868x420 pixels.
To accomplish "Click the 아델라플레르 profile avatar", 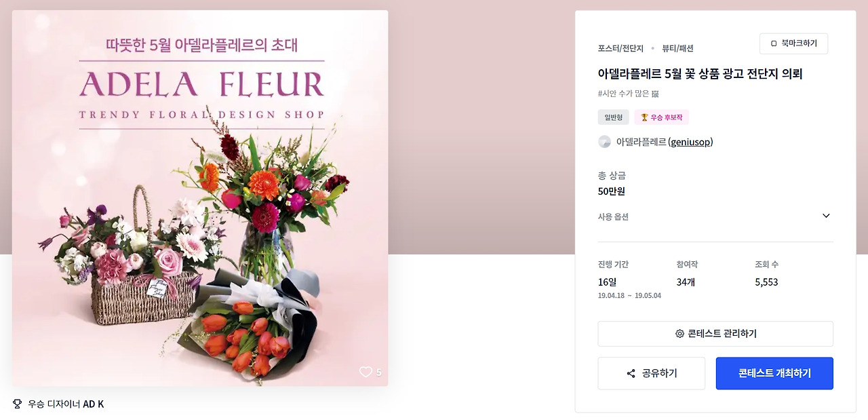I will [604, 142].
